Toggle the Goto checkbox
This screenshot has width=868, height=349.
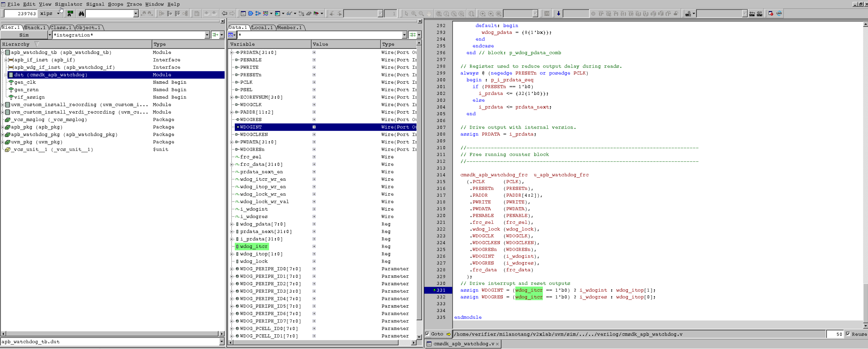coord(427,334)
